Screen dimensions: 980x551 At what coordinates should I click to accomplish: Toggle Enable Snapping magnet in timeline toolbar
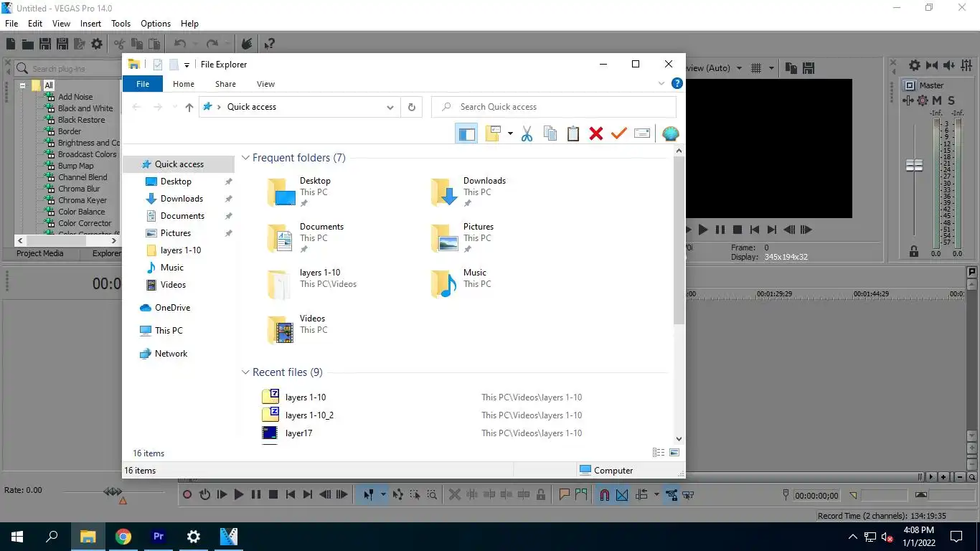(x=604, y=494)
